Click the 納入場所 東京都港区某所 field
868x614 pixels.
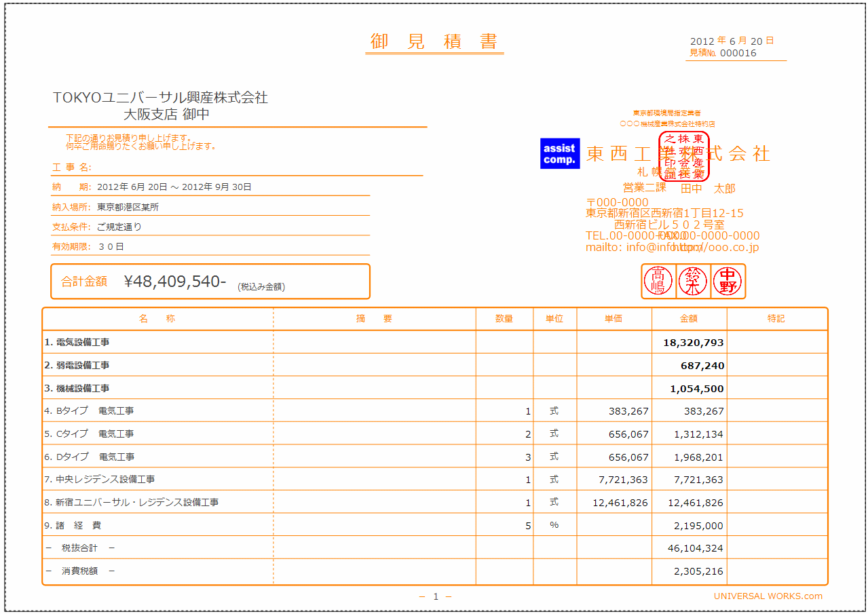[x=128, y=207]
